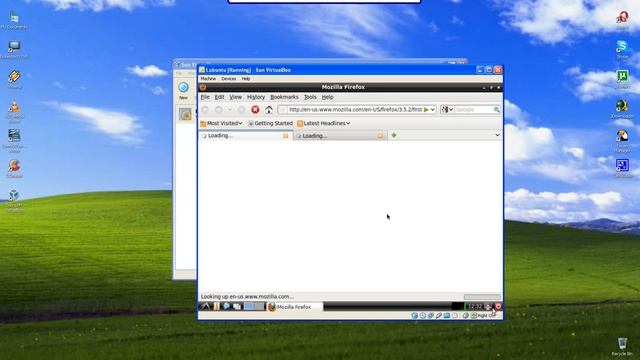
Task: Click the green Go arrow in address bar
Action: pos(426,109)
